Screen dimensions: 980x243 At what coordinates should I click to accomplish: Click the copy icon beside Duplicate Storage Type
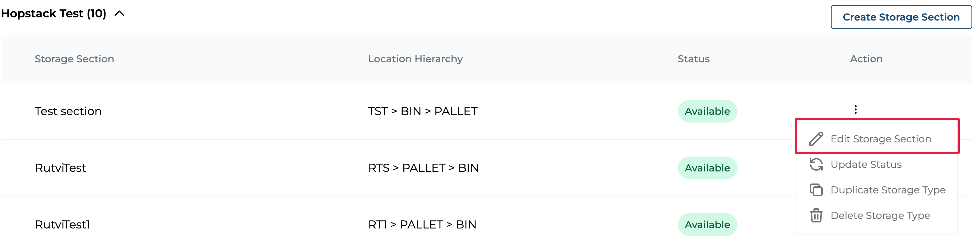pos(816,190)
